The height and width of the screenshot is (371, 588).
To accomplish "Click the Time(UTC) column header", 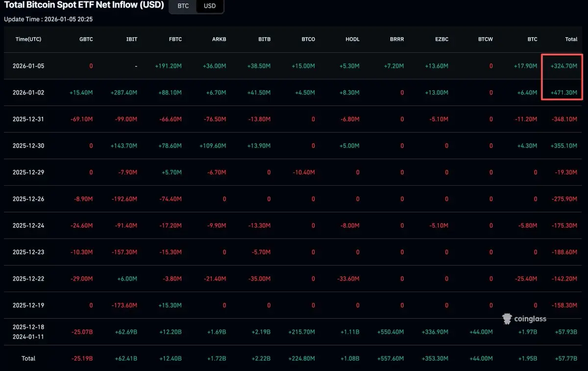I will [x=28, y=39].
